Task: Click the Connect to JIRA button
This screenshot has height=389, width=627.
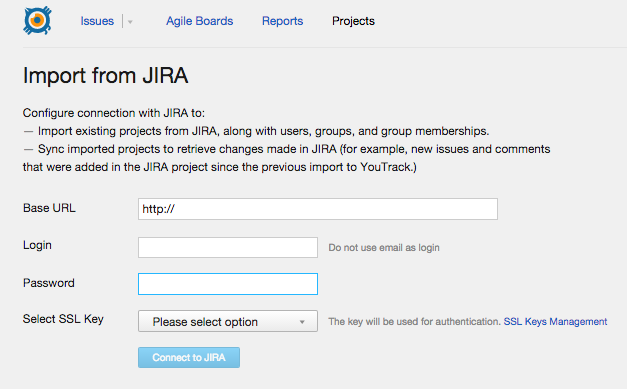Action: coord(189,357)
